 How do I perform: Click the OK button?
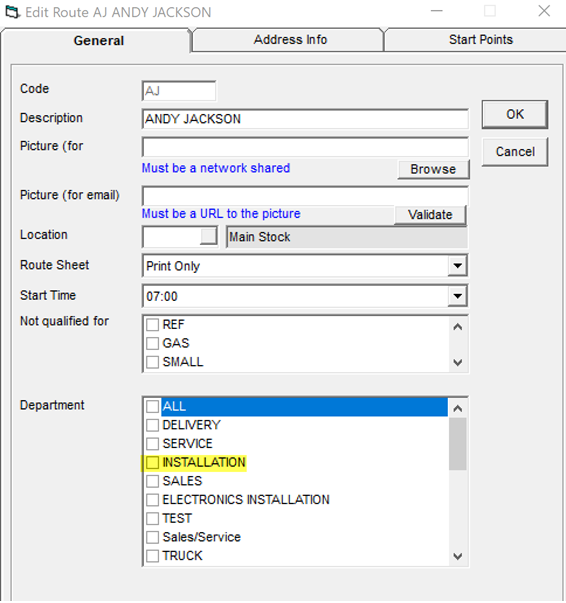click(515, 114)
